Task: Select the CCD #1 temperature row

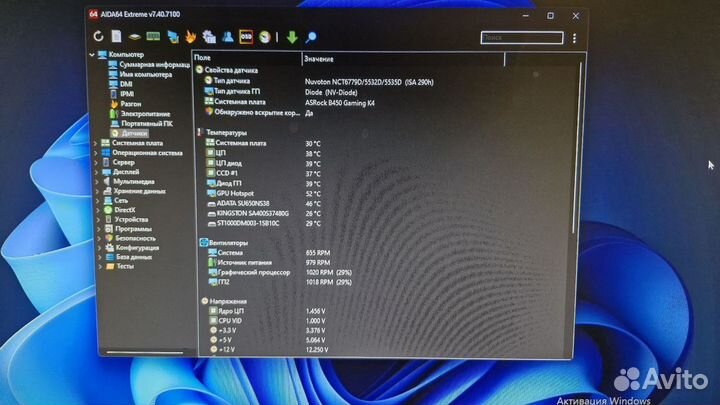Action: (x=264, y=174)
